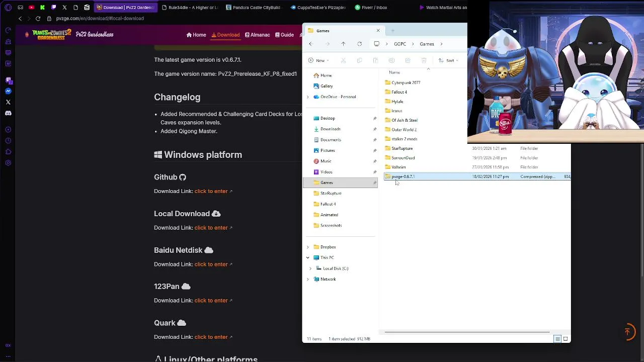
Task: Click the Explorer horizontal scrollbar
Action: click(x=467, y=332)
